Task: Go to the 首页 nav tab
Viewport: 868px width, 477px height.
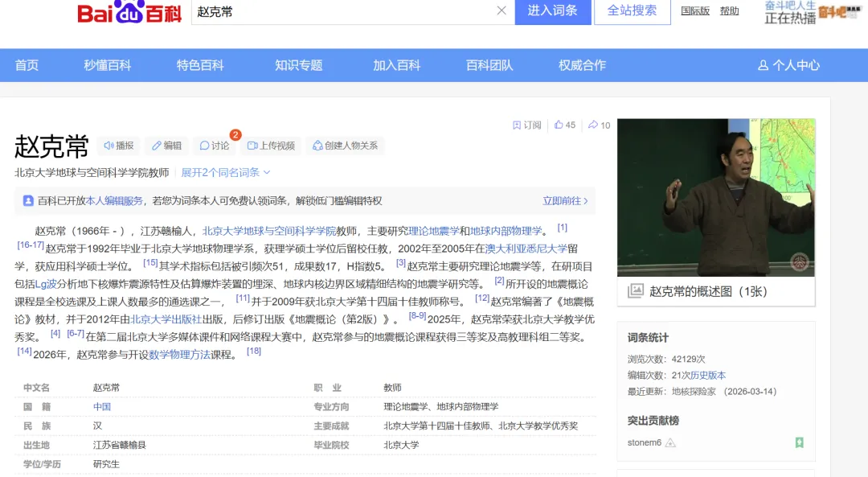Action: pyautogui.click(x=27, y=65)
